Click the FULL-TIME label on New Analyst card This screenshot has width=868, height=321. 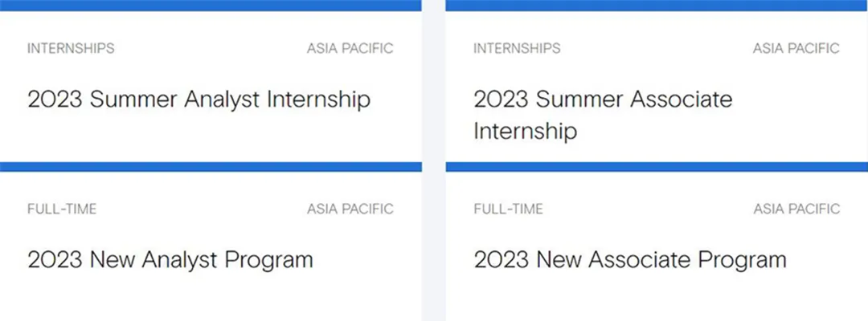coord(62,209)
